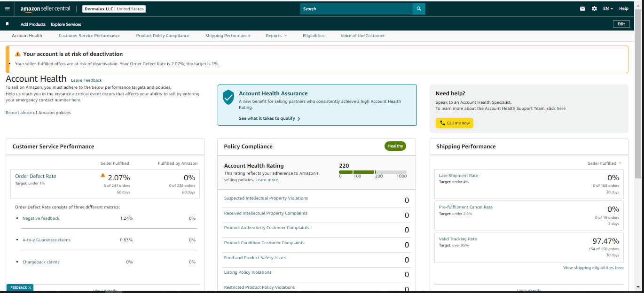The height and width of the screenshot is (293, 644).
Task: Open the hamburger navigation menu
Action: (x=7, y=9)
